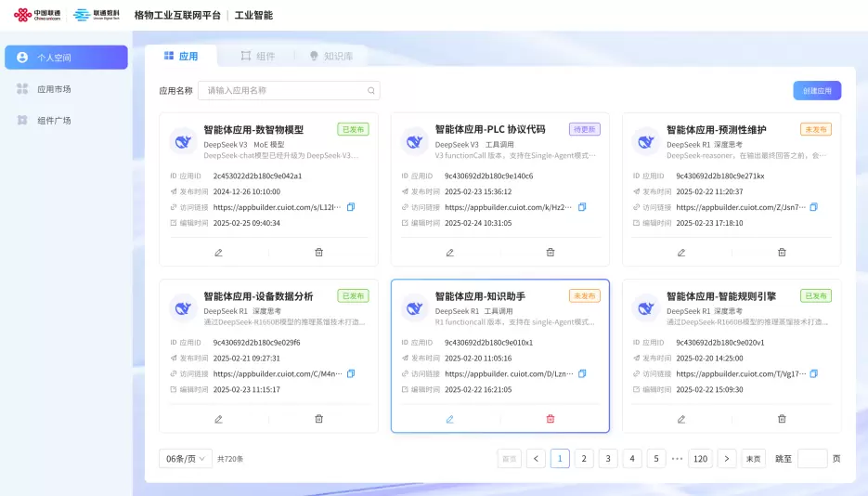The image size is (868, 496).
Task: Click the 跳至 page number input
Action: [811, 459]
